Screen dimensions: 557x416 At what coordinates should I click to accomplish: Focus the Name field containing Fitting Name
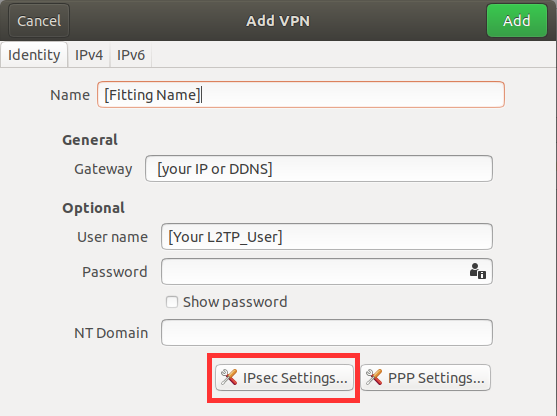point(301,94)
